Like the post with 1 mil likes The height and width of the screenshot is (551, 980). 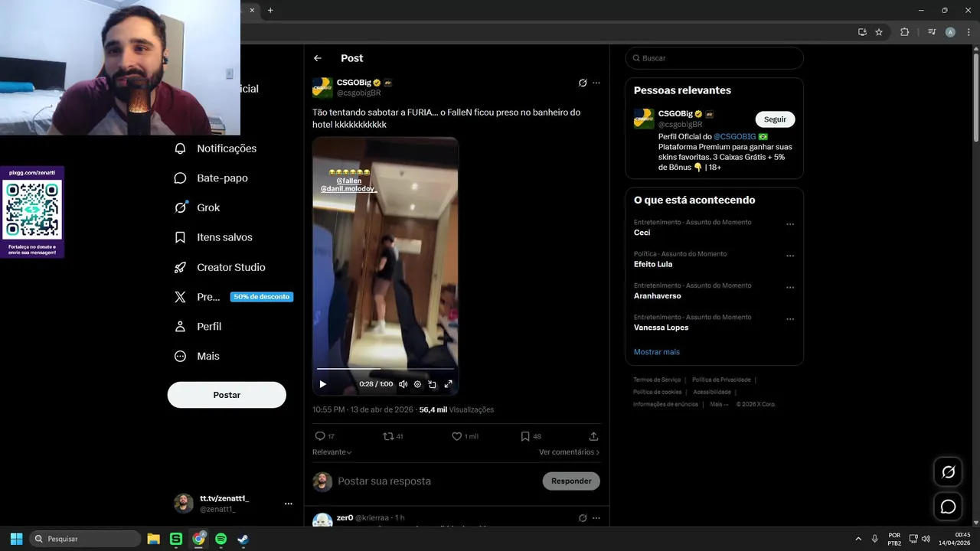point(465,436)
